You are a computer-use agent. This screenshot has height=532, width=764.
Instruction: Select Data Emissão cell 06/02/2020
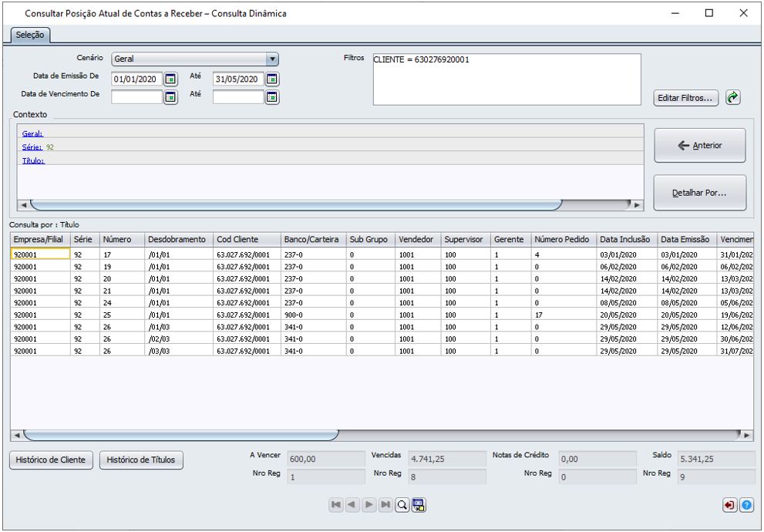point(687,267)
